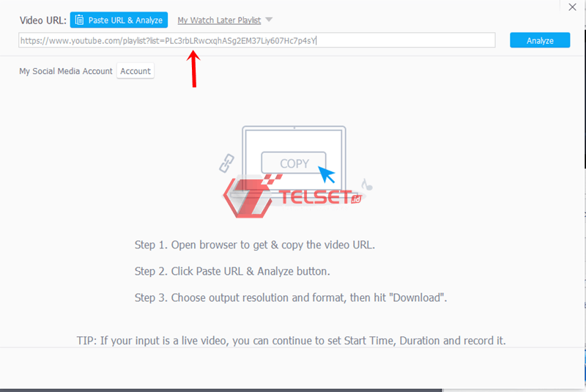The image size is (586, 392).
Task: Select the Step 1 open browser instruction
Action: pyautogui.click(x=254, y=245)
